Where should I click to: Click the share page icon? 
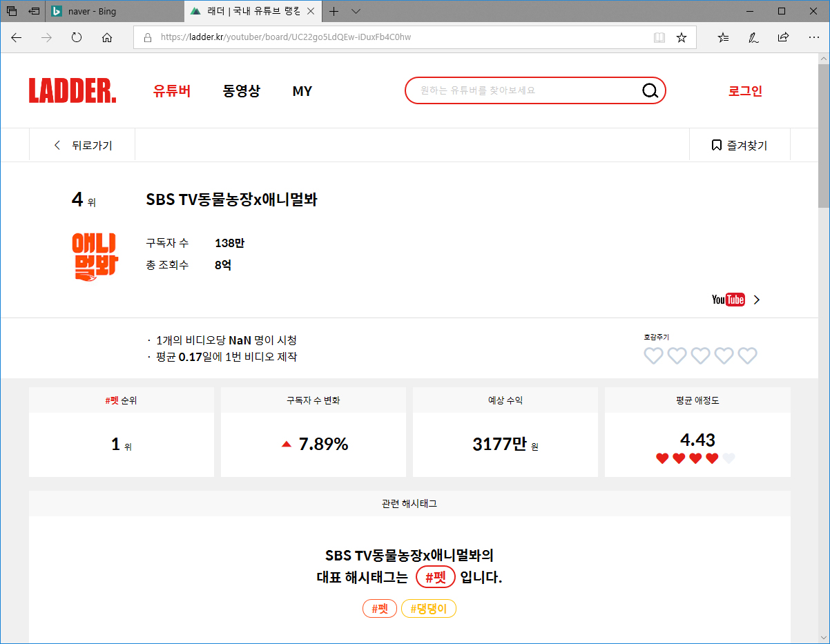tap(784, 37)
